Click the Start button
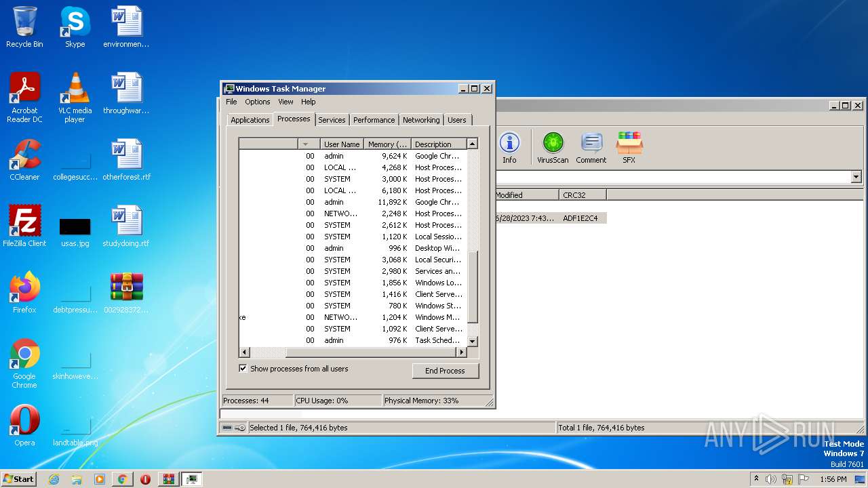 (x=19, y=479)
